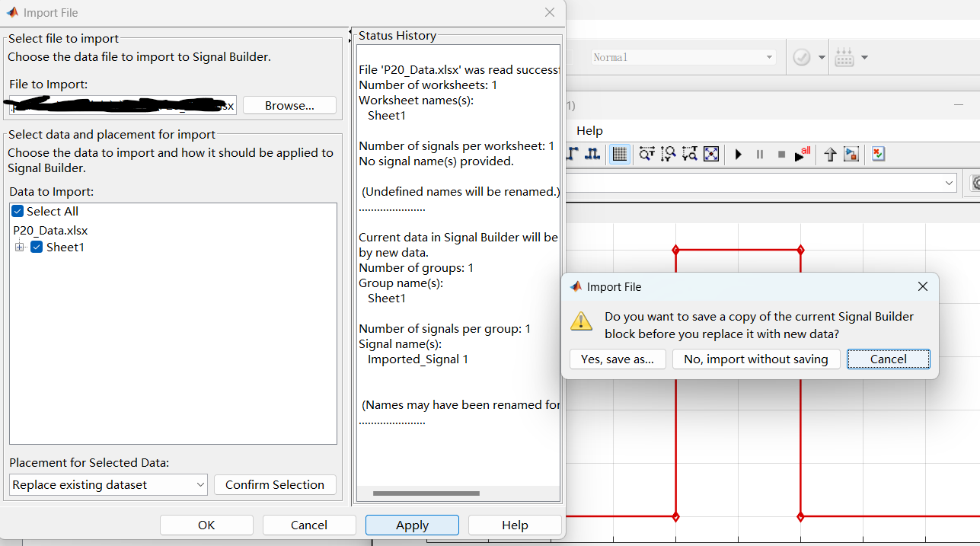Click the upper-left red signal point
The width and height of the screenshot is (980, 546).
pyautogui.click(x=675, y=250)
